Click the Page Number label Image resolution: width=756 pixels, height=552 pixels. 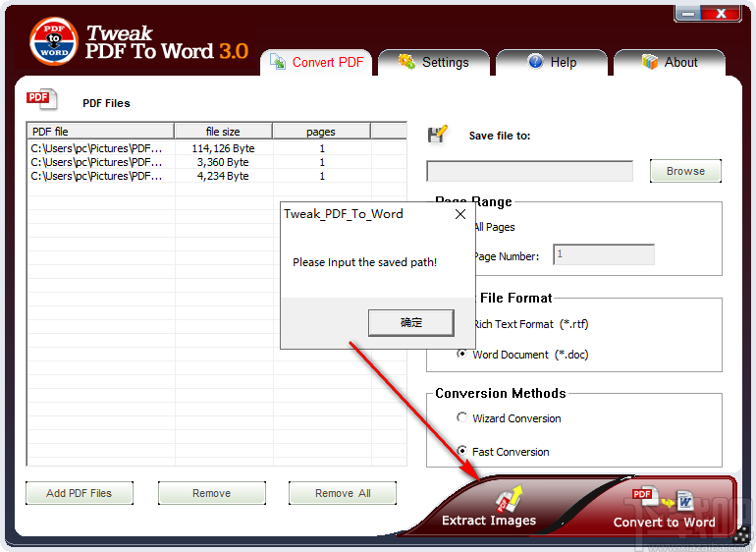tap(507, 256)
